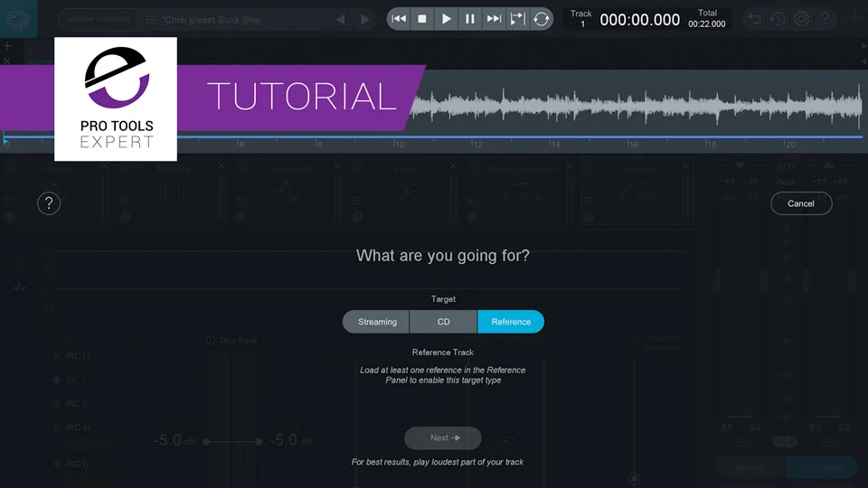This screenshot has height=488, width=868.
Task: Click the left handle of the -5.0 dB slider
Action: tap(206, 442)
